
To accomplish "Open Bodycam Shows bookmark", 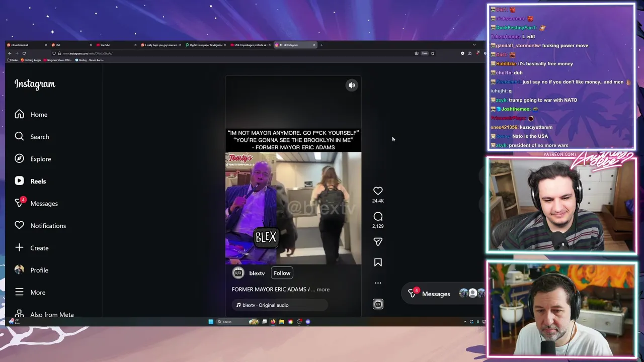I will coord(57,60).
